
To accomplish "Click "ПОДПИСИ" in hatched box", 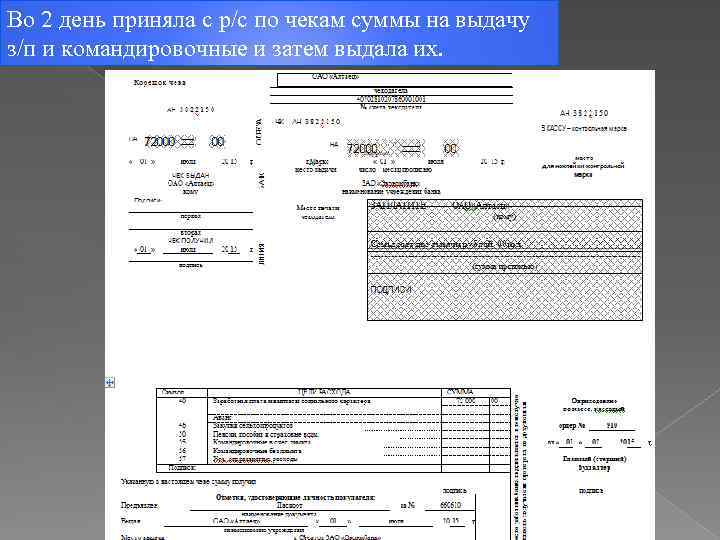I will [391, 290].
